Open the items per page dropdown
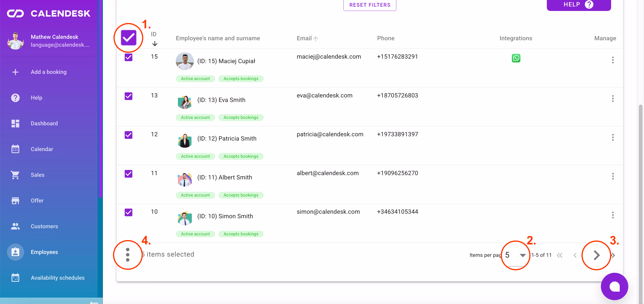This screenshot has width=644, height=304. coord(515,255)
